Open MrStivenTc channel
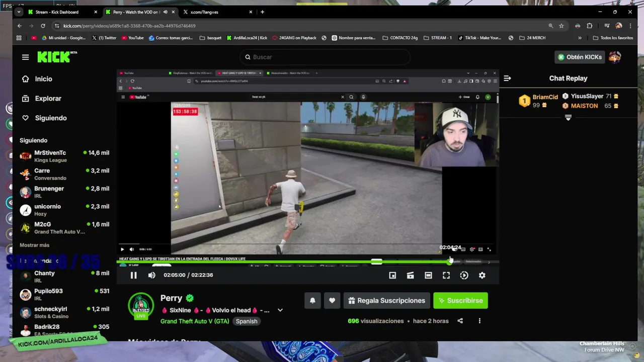The image size is (644, 362). (x=64, y=156)
